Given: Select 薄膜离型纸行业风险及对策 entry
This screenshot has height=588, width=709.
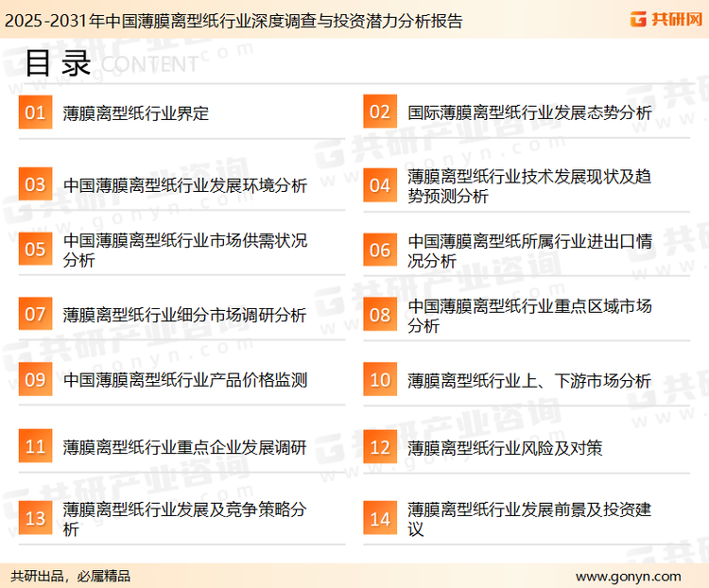Looking at the screenshot, I should (x=505, y=448).
